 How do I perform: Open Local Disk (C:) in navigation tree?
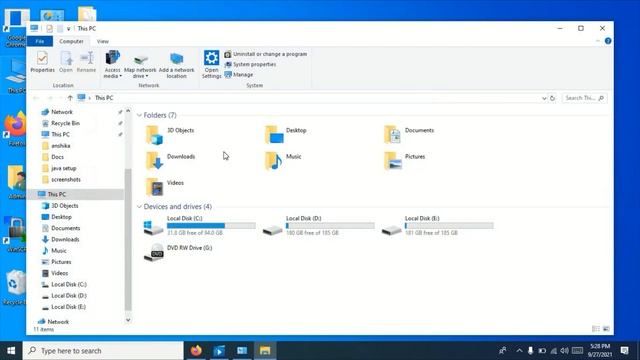(69, 284)
